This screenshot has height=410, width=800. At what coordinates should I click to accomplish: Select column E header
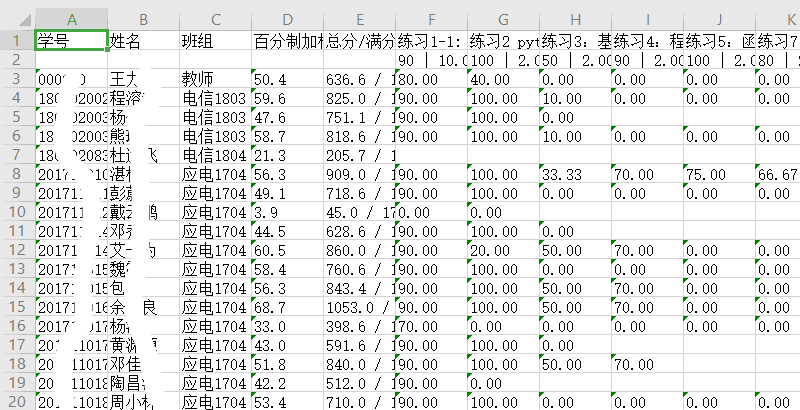pyautogui.click(x=359, y=20)
